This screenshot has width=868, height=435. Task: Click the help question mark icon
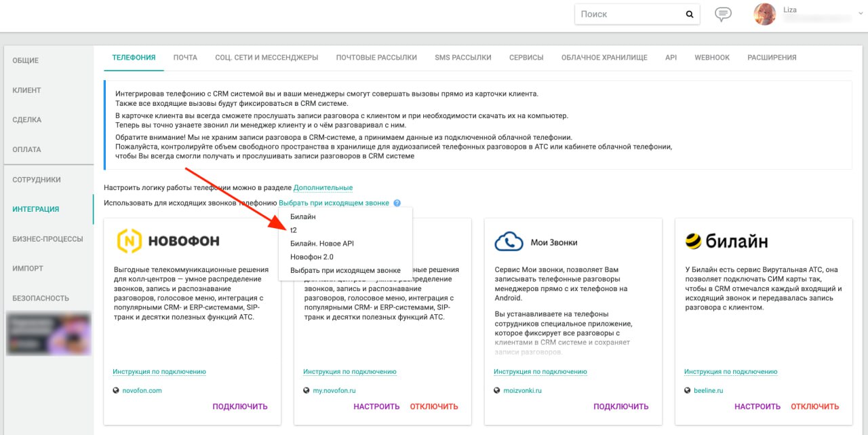(x=397, y=203)
